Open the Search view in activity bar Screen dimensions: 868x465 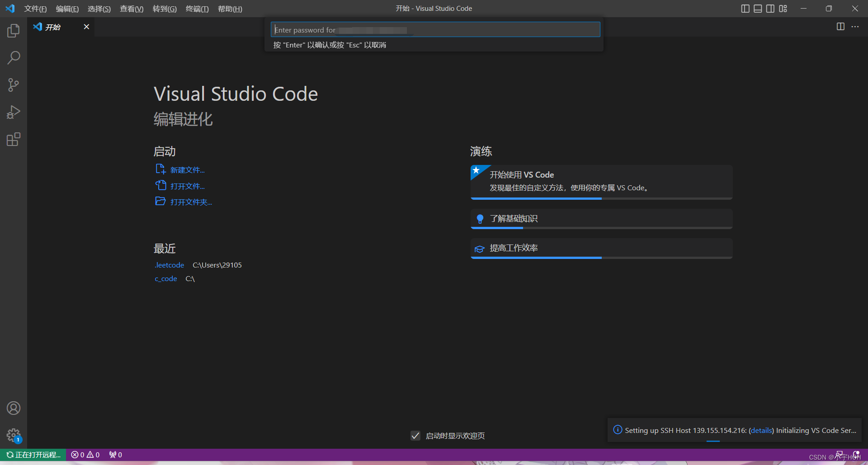point(14,58)
